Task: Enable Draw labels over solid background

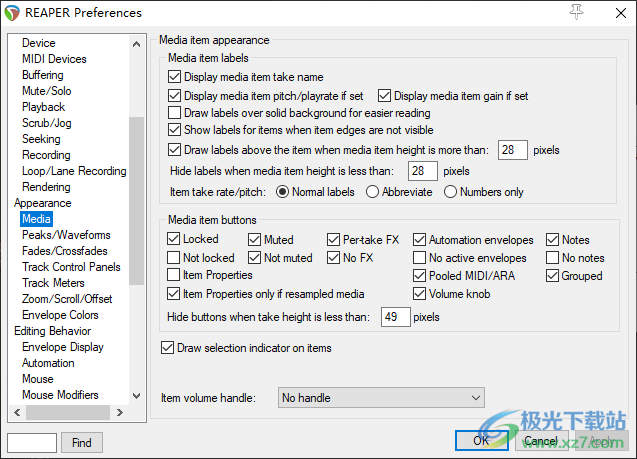Action: coord(175,113)
